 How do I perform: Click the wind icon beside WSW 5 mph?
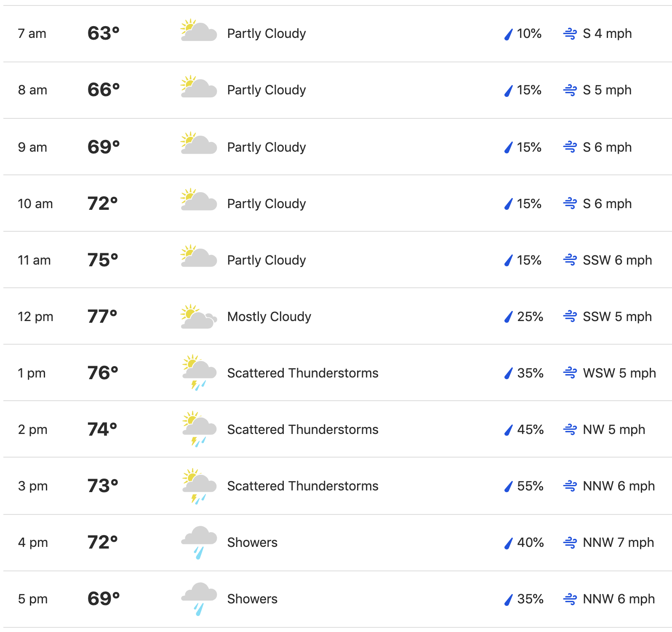pos(570,373)
